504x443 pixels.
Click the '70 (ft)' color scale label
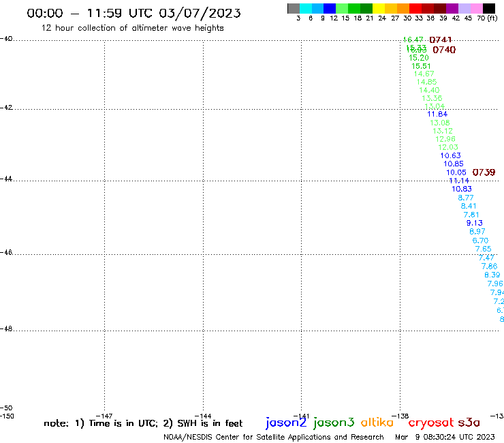coord(487,18)
